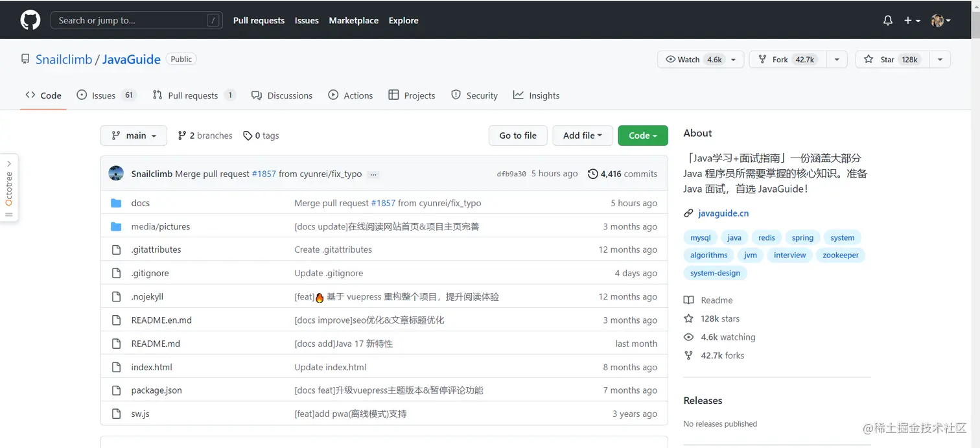980x448 pixels.
Task: View the 2 branches link
Action: click(x=205, y=136)
